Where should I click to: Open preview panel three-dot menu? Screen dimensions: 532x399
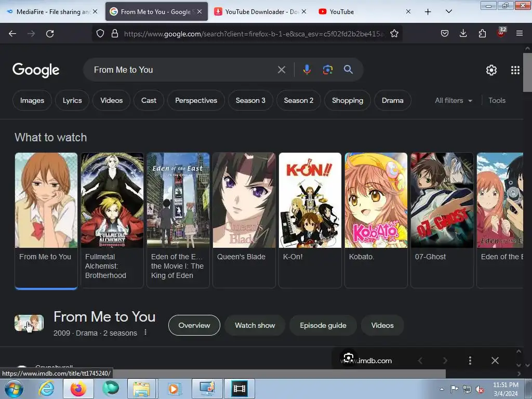470,361
